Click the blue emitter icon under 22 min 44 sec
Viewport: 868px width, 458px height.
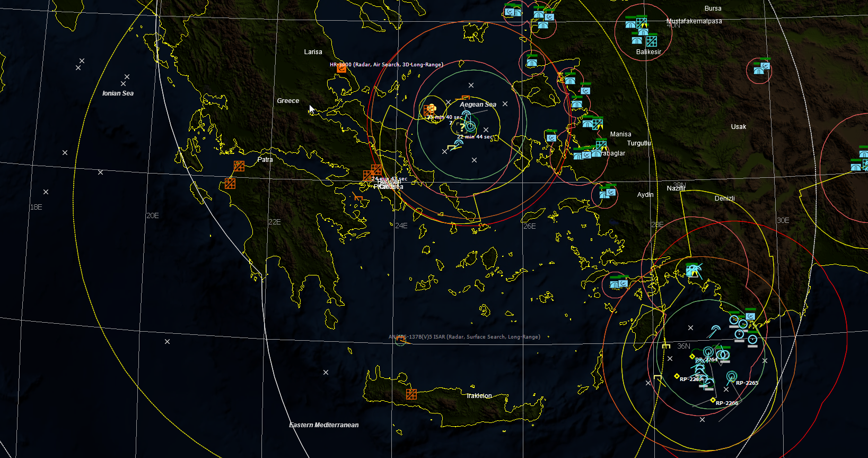click(x=459, y=143)
